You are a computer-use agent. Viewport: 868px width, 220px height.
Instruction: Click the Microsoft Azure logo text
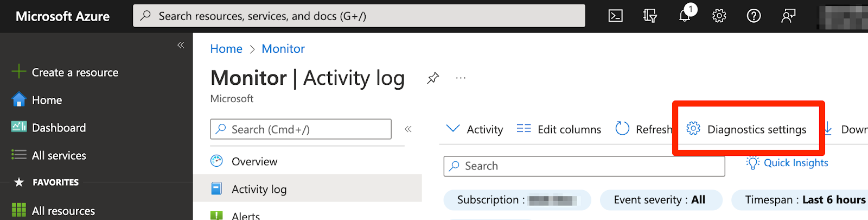(63, 16)
